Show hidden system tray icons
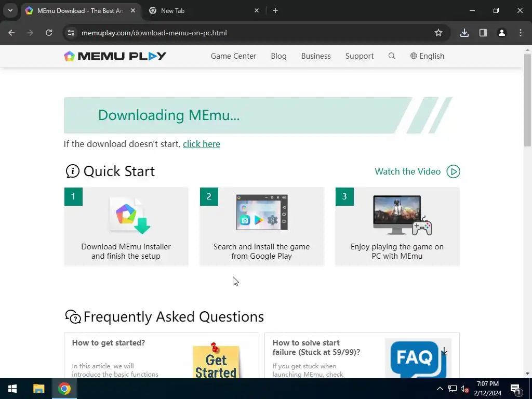Viewport: 532px width, 399px height. pos(440,389)
